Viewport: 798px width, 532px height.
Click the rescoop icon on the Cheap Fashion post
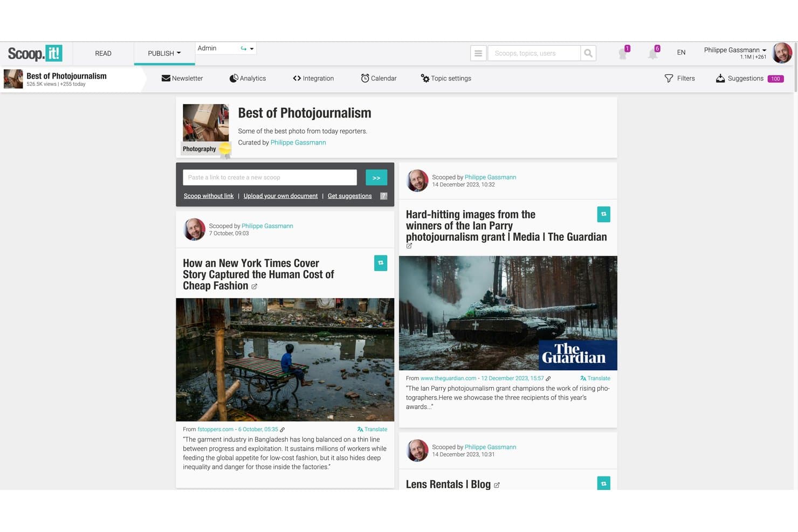pos(381,263)
